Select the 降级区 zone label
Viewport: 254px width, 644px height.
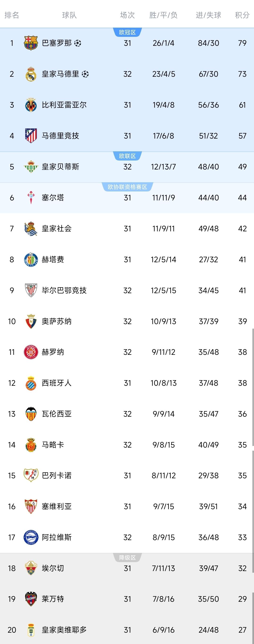127,558
